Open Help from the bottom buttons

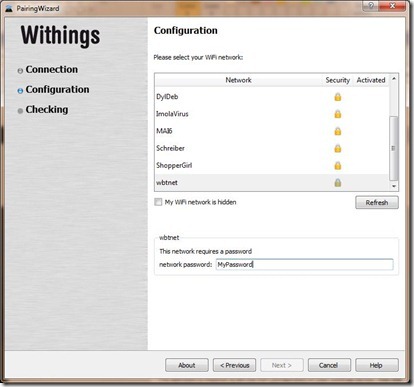[377, 365]
